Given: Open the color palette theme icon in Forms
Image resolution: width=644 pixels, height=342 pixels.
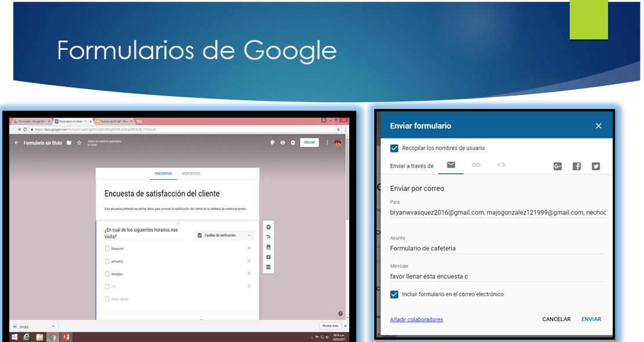Looking at the screenshot, I should pos(272,143).
